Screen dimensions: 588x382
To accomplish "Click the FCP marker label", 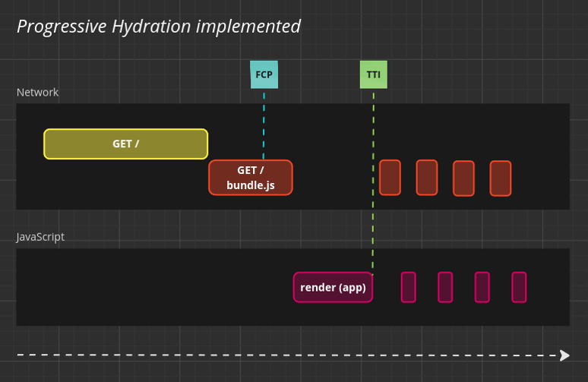I will [264, 74].
